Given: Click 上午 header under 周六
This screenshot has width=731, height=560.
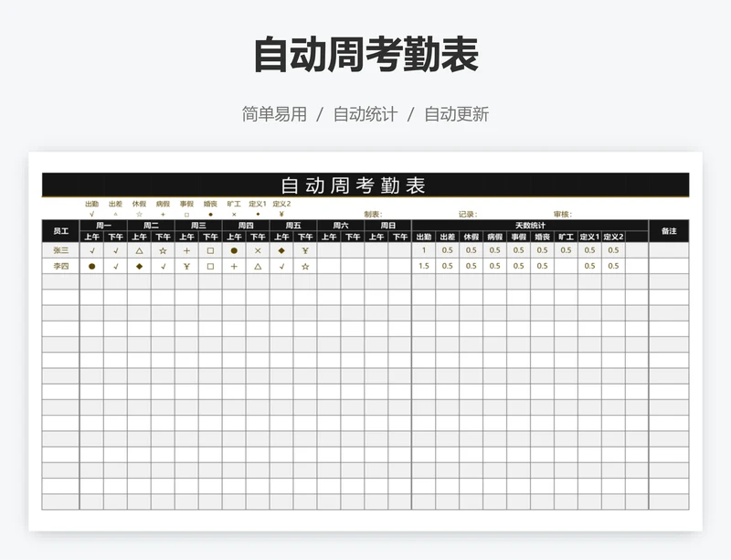Looking at the screenshot, I should tap(329, 237).
